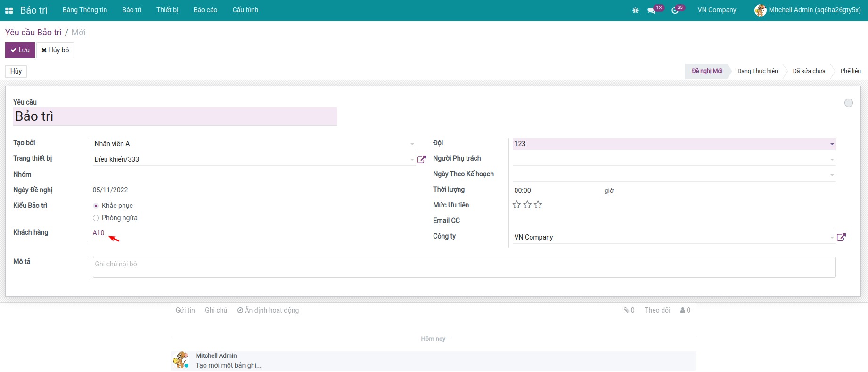
Task: Expand the Đội dropdown
Action: (832, 144)
